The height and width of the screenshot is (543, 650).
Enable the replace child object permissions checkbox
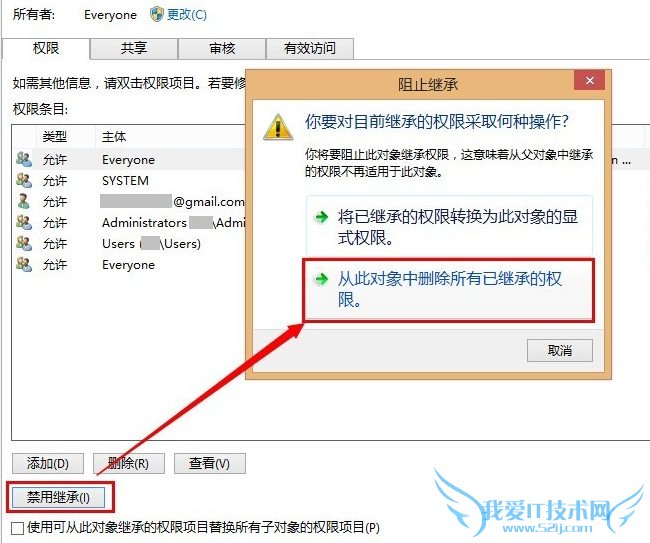coord(17,528)
